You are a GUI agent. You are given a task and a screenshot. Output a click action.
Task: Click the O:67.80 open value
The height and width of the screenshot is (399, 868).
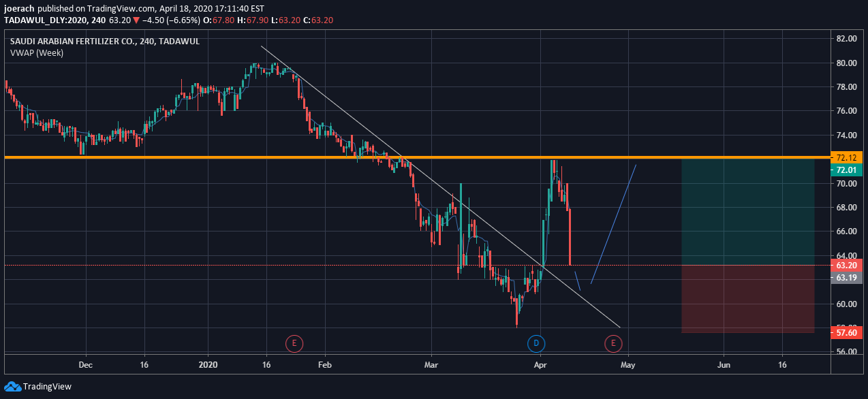219,20
